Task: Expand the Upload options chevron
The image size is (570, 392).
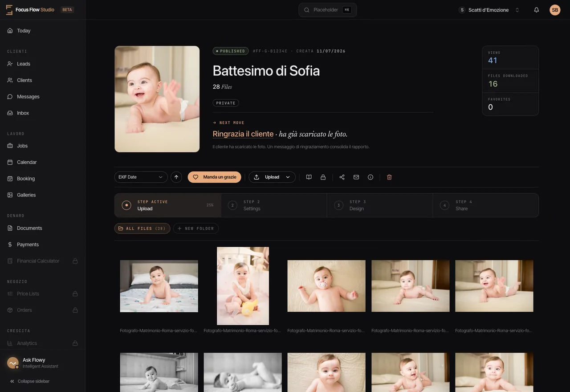Action: point(288,177)
